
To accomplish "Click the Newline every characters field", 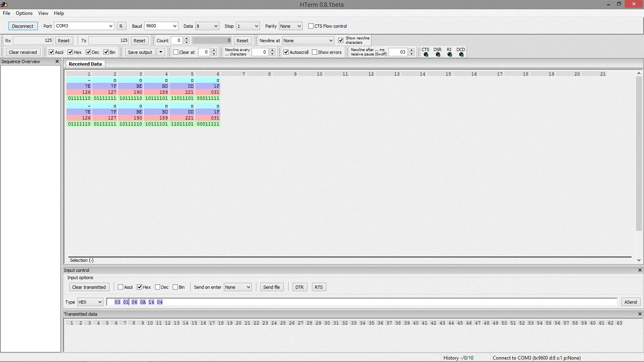I will [x=260, y=52].
